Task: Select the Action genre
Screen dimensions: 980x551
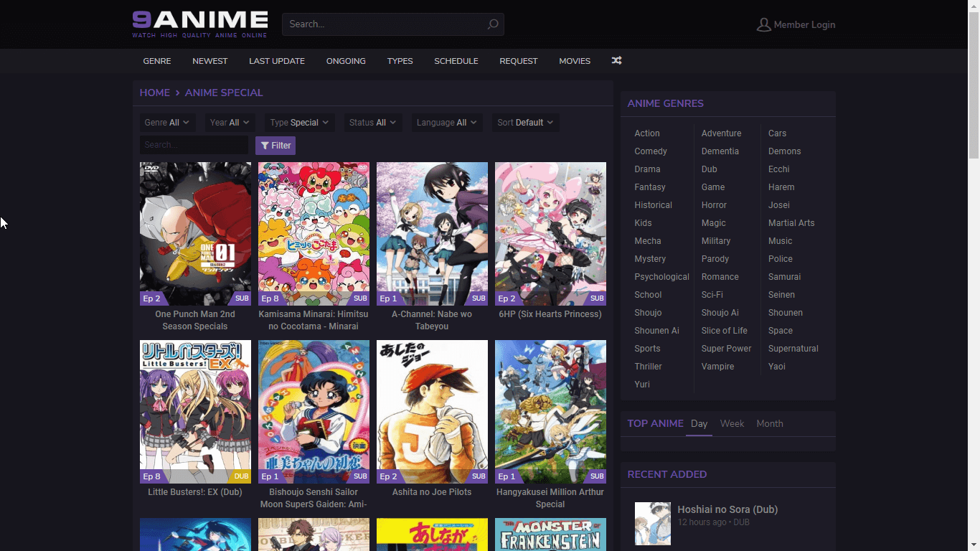Action: point(647,133)
